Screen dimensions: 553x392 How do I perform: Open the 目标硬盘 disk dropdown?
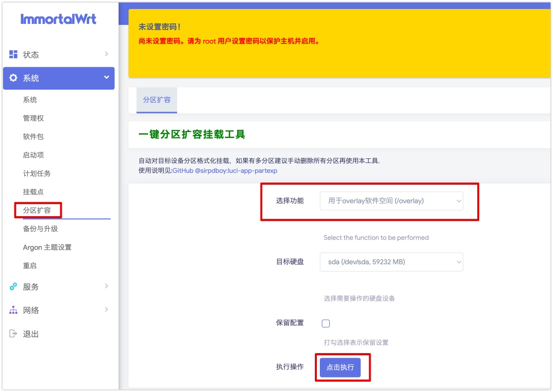click(391, 261)
